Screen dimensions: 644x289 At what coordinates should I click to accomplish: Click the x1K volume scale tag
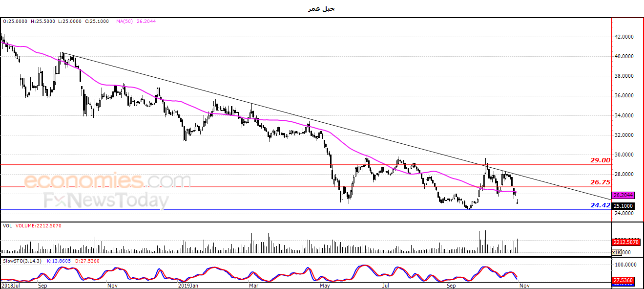(x=617, y=252)
